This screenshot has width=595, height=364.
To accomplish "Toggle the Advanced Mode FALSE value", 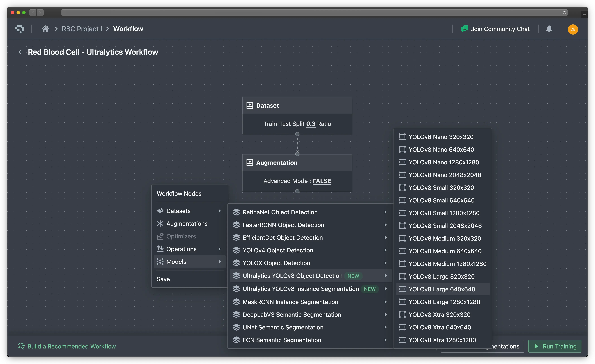I will pos(322,181).
